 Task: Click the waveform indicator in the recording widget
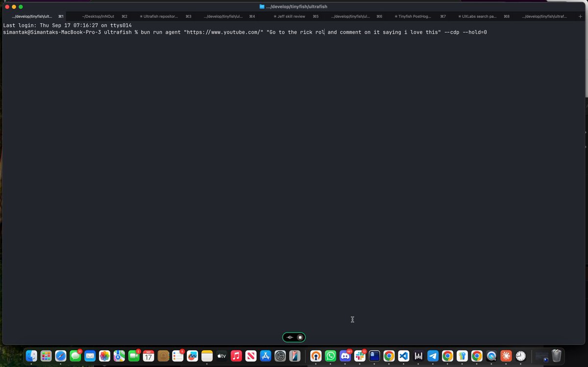tap(289, 337)
